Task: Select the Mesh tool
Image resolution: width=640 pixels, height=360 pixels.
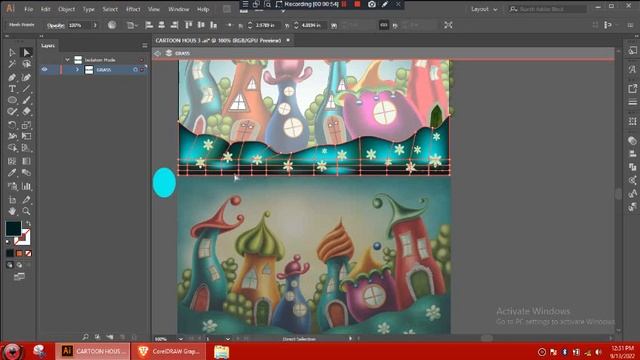Action: (12, 161)
